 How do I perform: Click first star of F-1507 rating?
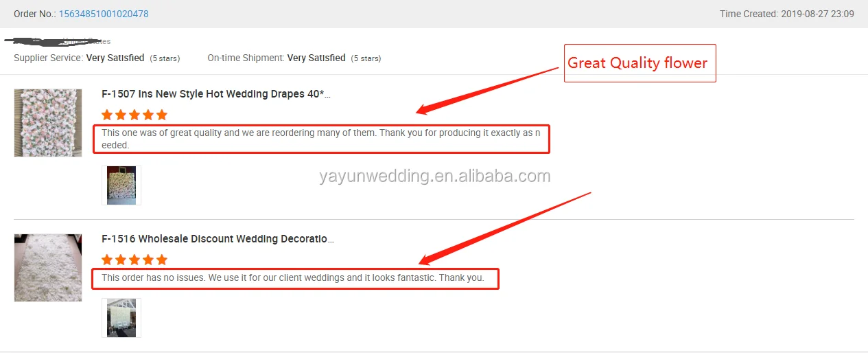pyautogui.click(x=107, y=115)
